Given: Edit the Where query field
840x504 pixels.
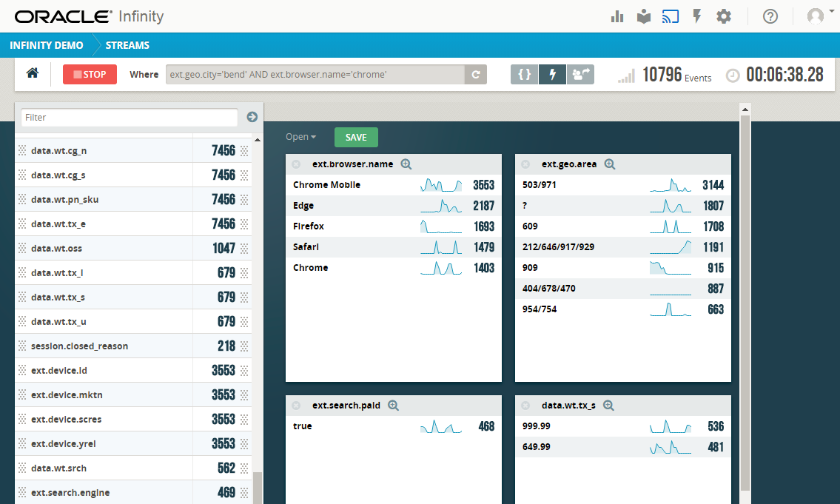Looking at the screenshot, I should (315, 75).
